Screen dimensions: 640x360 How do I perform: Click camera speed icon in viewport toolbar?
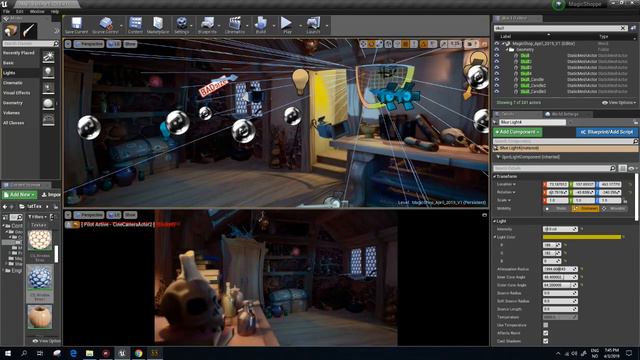pos(470,44)
